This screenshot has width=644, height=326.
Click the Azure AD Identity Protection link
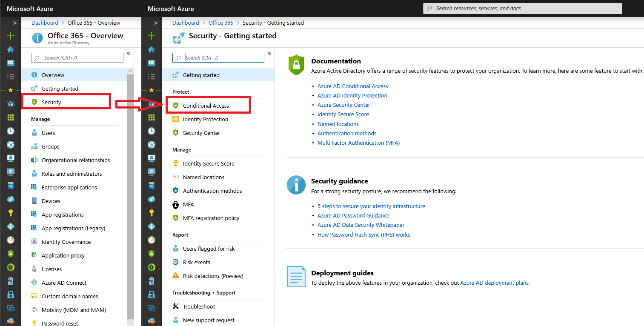coord(352,95)
